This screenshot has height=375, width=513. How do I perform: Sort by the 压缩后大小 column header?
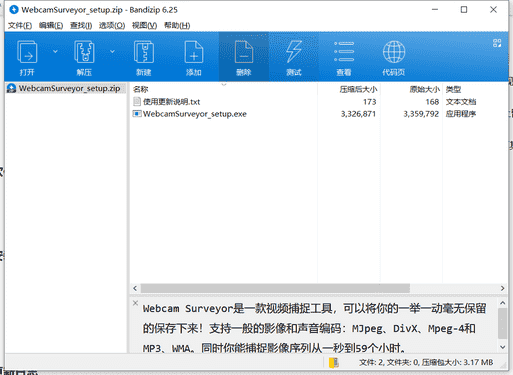pos(358,89)
